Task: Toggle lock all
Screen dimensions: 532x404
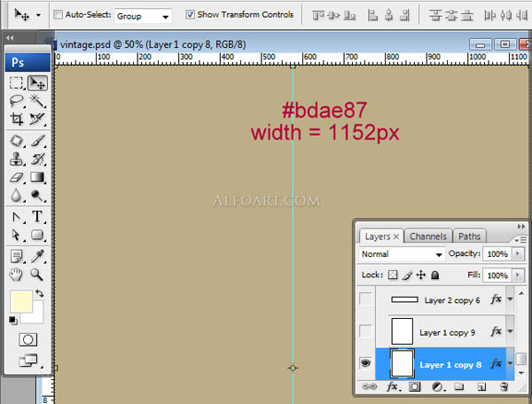Action: (x=435, y=275)
